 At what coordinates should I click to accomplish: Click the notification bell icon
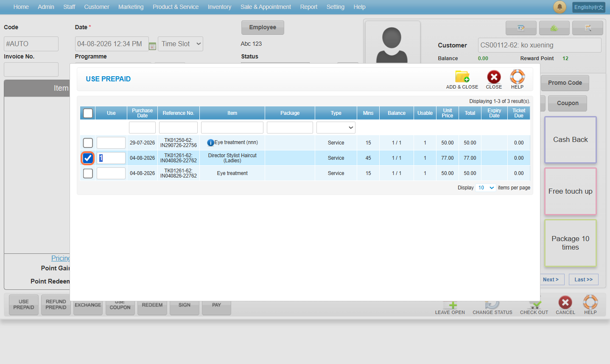(x=560, y=7)
